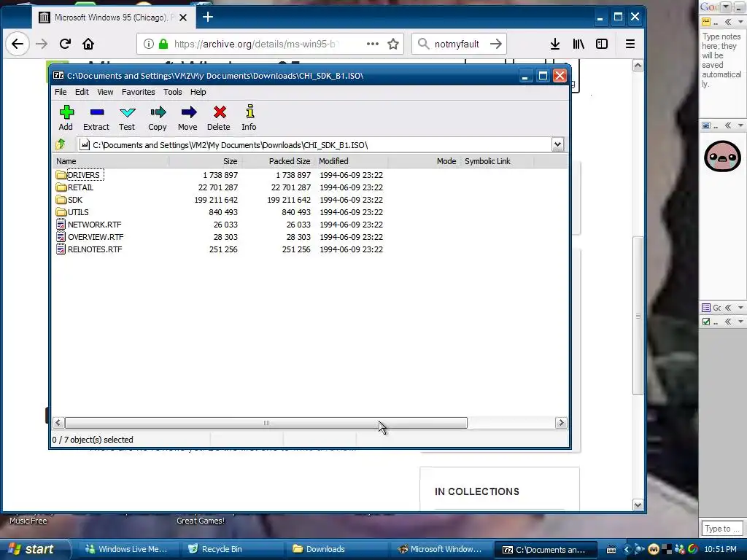
Task: Click the 7-Zip horizontal scrollbar thumb
Action: (266, 423)
